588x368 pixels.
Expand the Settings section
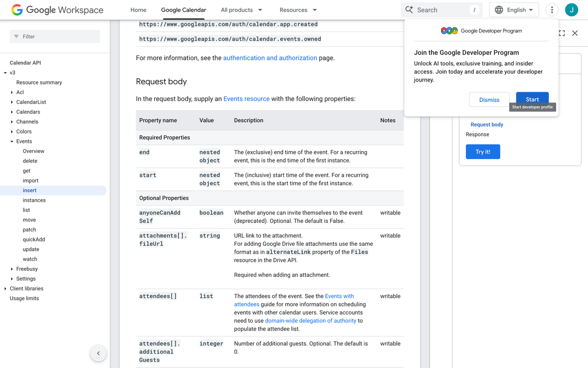(12, 279)
